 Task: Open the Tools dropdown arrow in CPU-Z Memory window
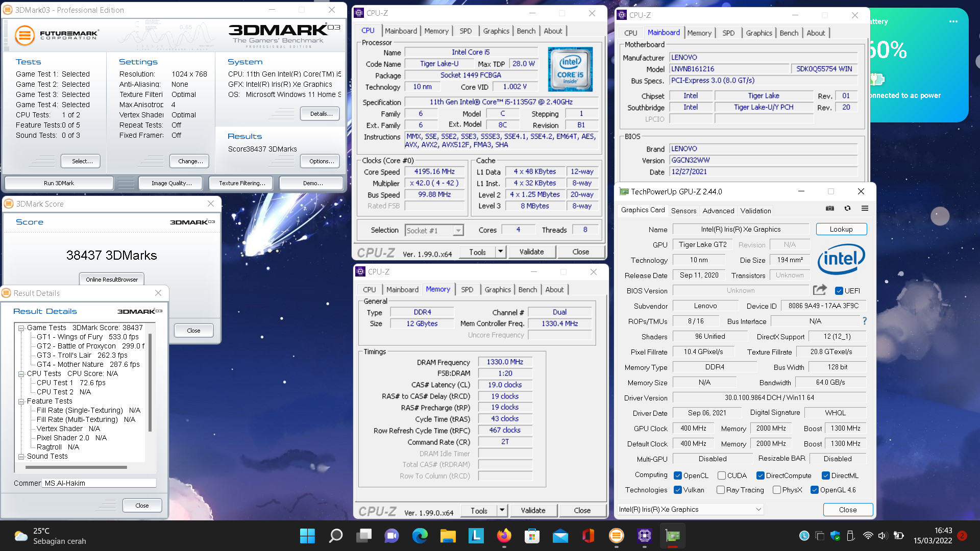502,511
